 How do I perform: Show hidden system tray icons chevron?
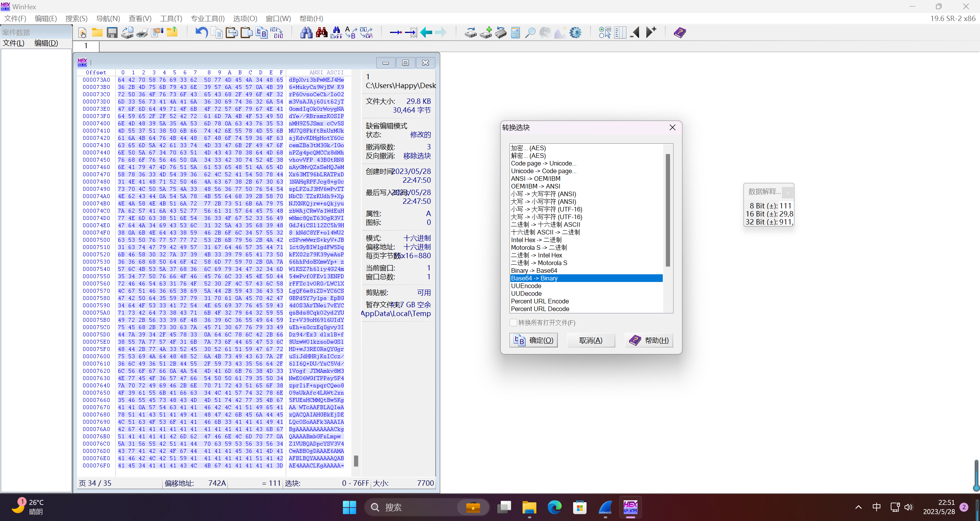click(x=858, y=507)
